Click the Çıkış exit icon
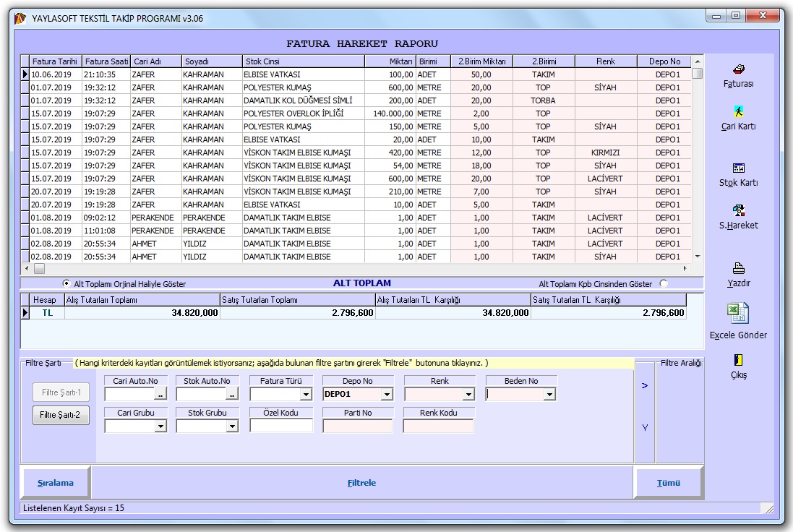This screenshot has width=793, height=532. click(738, 360)
